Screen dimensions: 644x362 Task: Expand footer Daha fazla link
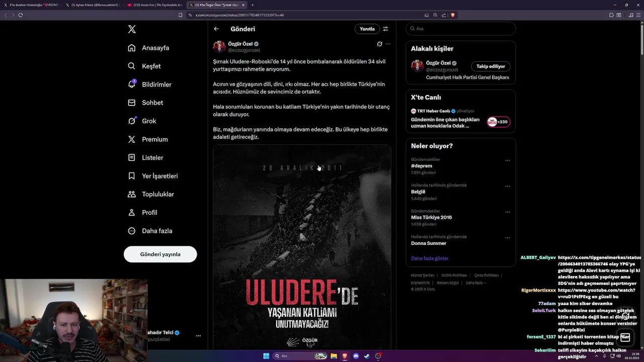(476, 283)
